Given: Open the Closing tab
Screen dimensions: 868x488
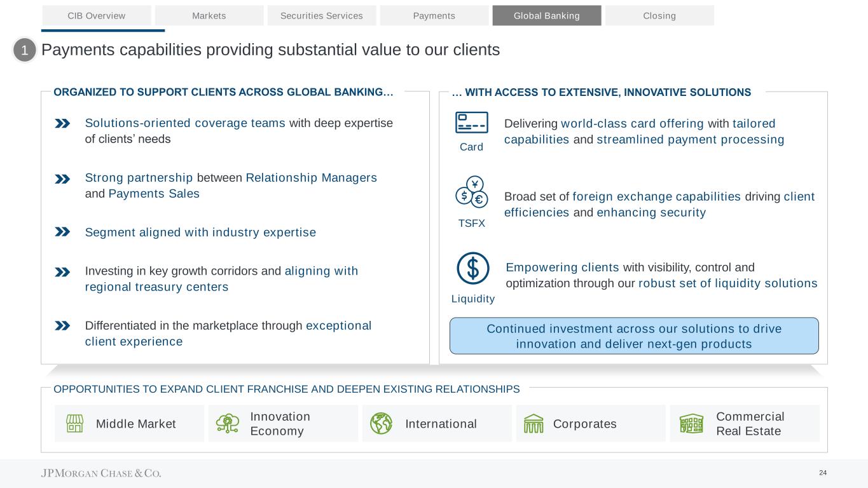Looking at the screenshot, I should tap(659, 16).
